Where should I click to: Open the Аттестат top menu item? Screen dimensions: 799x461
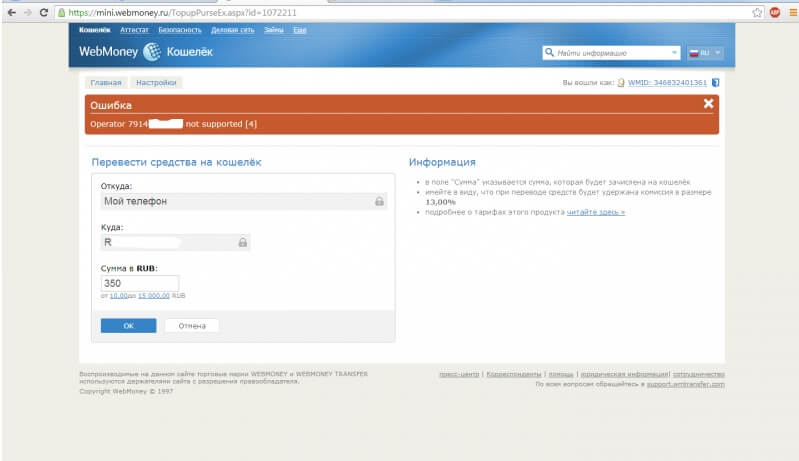point(134,30)
